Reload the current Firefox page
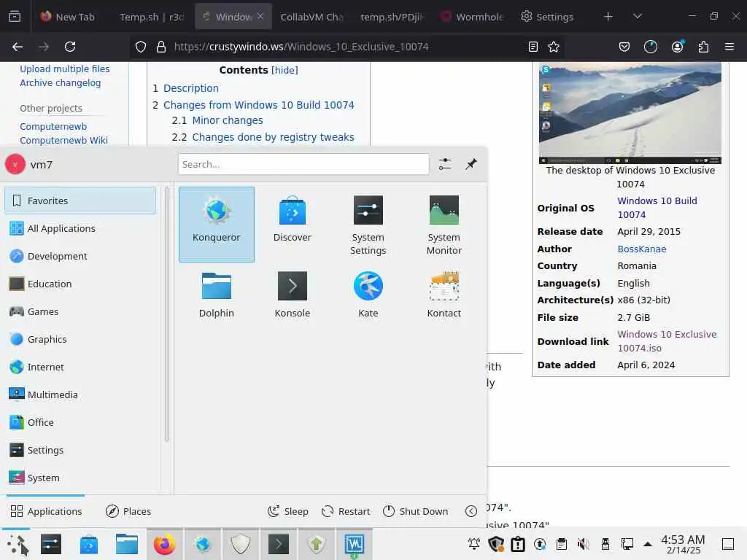This screenshot has width=747, height=560. pyautogui.click(x=70, y=47)
